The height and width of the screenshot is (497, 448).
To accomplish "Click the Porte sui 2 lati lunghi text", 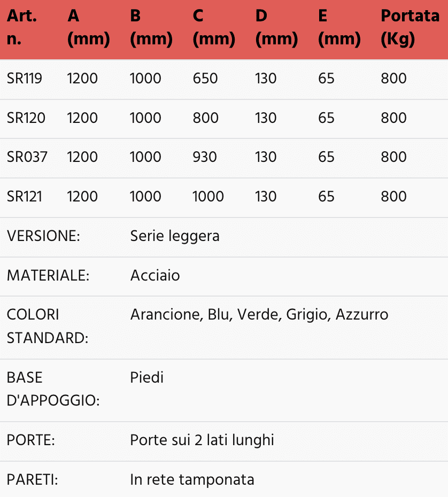I will pyautogui.click(x=202, y=440).
